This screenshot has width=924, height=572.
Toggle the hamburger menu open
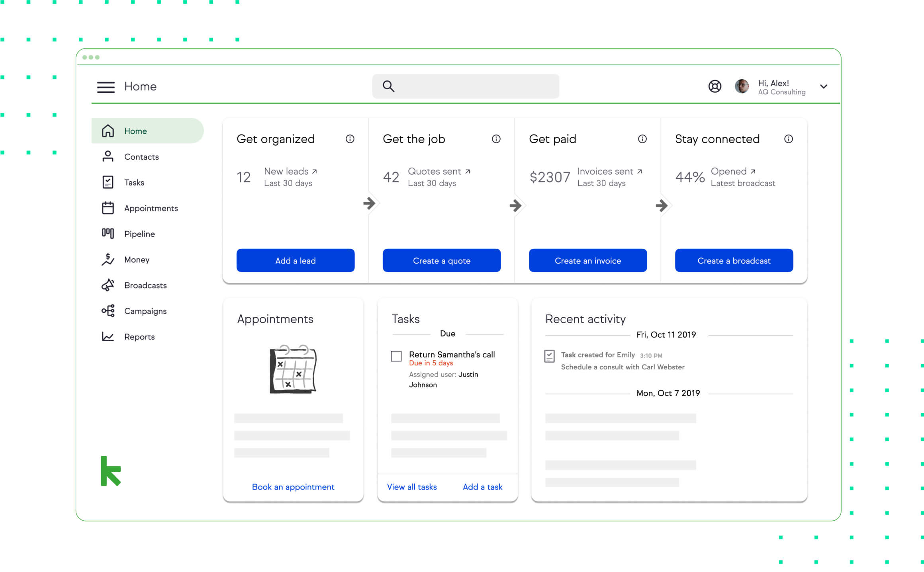pyautogui.click(x=106, y=86)
